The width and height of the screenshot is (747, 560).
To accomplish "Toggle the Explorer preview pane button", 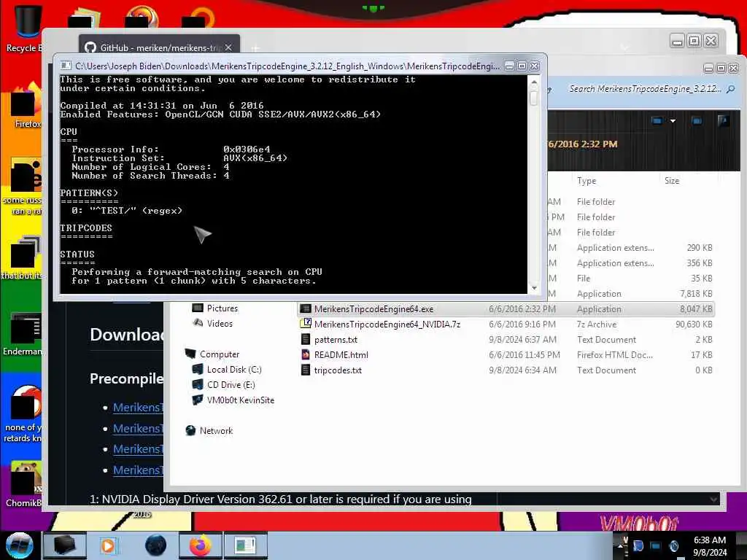I will (697, 120).
